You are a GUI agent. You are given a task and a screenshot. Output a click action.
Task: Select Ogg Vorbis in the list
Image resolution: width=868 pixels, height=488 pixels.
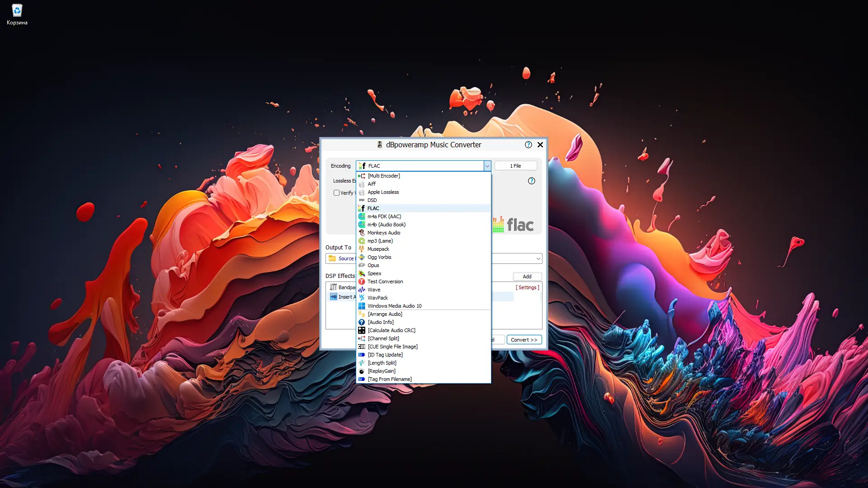click(x=379, y=257)
